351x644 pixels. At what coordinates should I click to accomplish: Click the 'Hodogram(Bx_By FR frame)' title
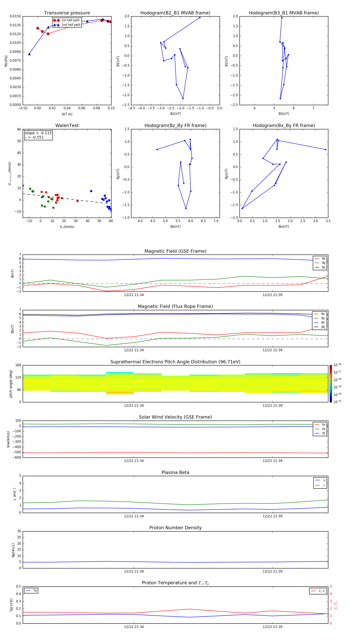(x=284, y=125)
